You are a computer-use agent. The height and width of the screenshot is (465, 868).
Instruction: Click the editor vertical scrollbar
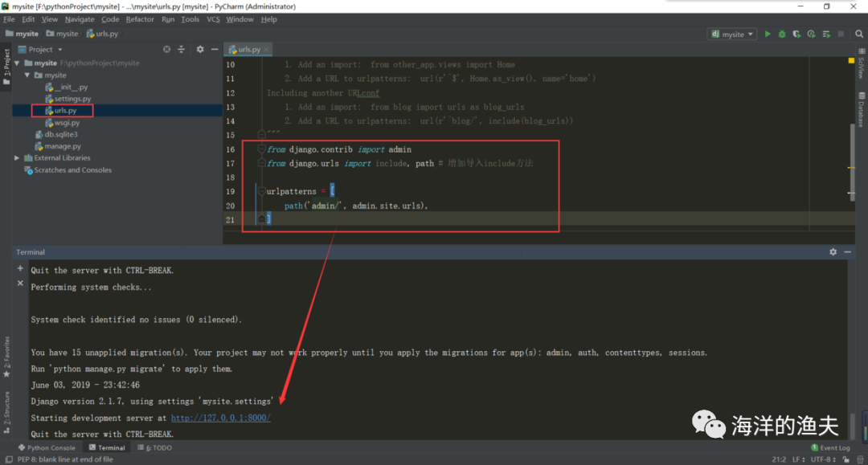[853, 161]
